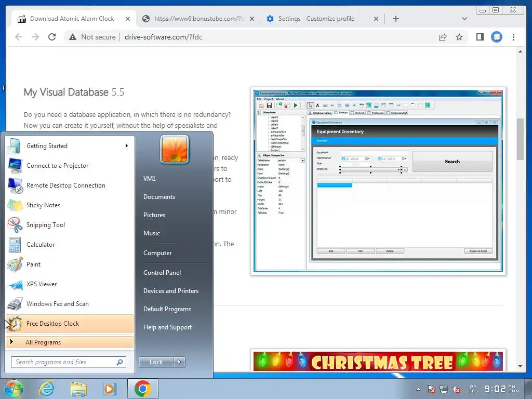Image resolution: width=532 pixels, height=399 pixels.
Task: Click Chrome icon in taskbar
Action: (x=142, y=389)
